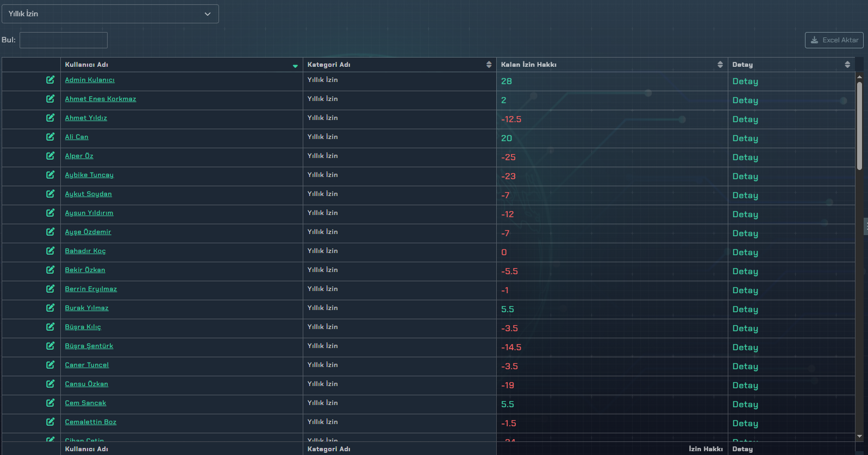Open Detay link for Ali Can
868x455 pixels.
pyautogui.click(x=745, y=138)
